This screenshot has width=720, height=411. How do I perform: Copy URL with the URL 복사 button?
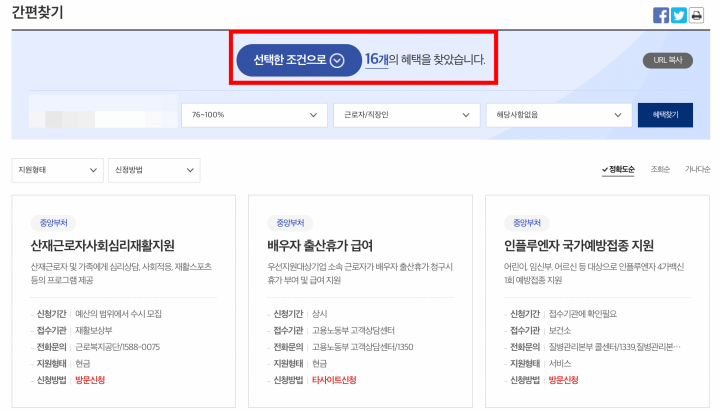(x=668, y=60)
